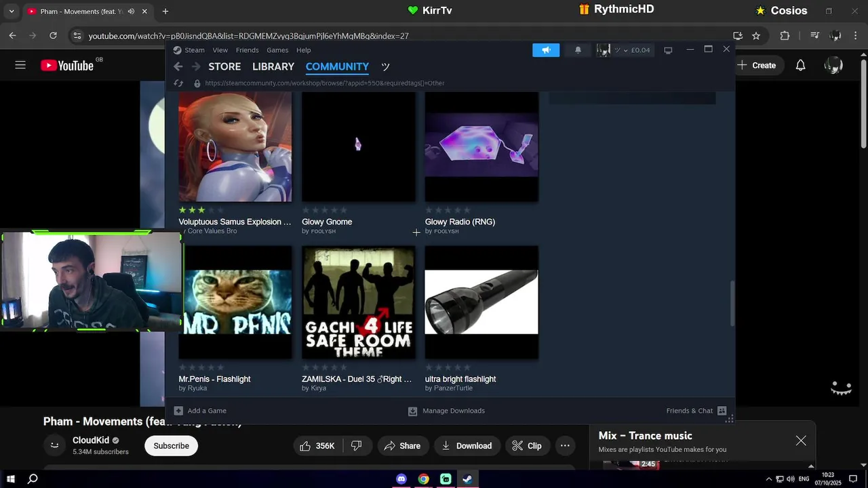The width and height of the screenshot is (868, 488).
Task: Open Glowy Radio (RNG) thumbnail
Action: coord(481,146)
